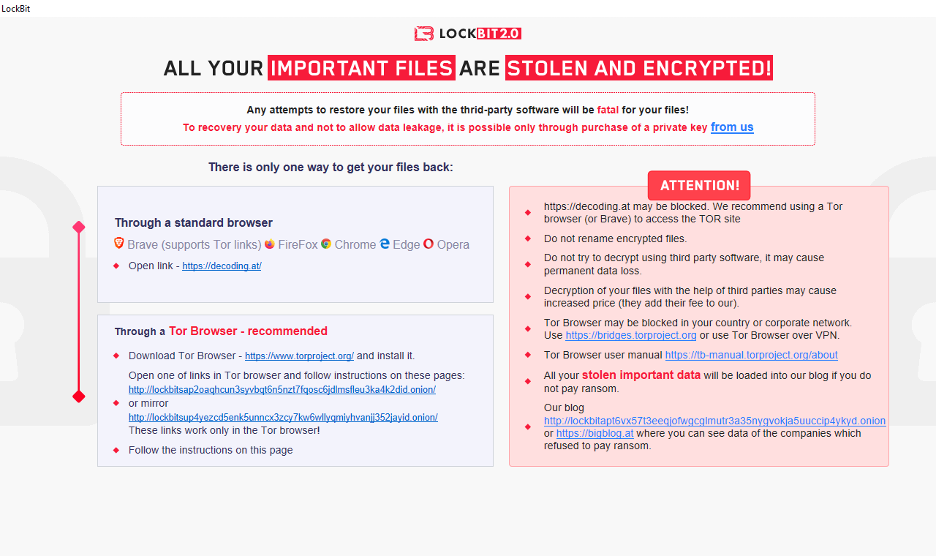936x556 pixels.
Task: Open the www.torproject.org download link
Action: tap(299, 356)
